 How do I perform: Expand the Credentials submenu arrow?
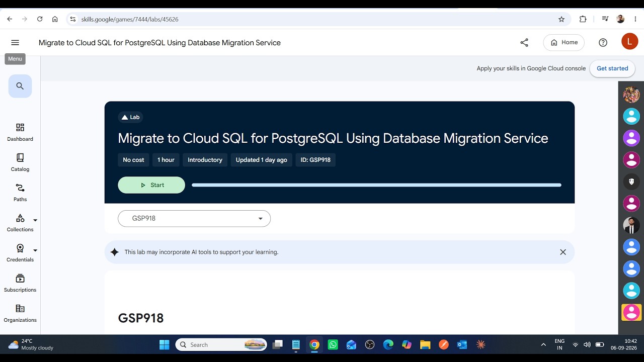coord(35,250)
